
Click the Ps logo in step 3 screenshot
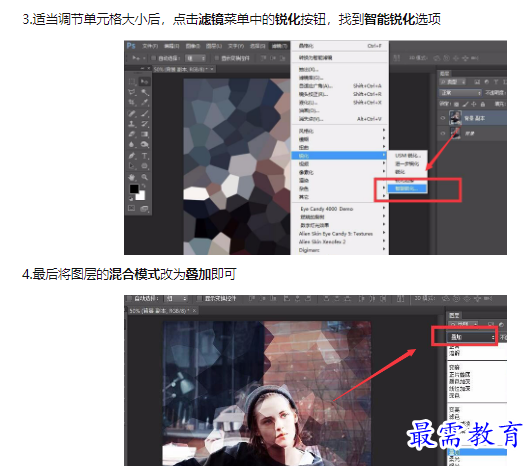click(x=131, y=46)
